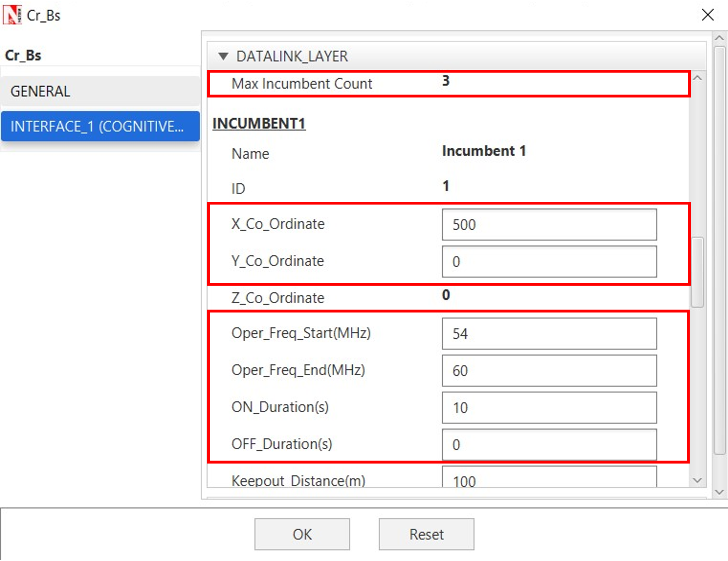728x561 pixels.
Task: Click the Oper_Freq_Start(MHz) field
Action: (549, 333)
